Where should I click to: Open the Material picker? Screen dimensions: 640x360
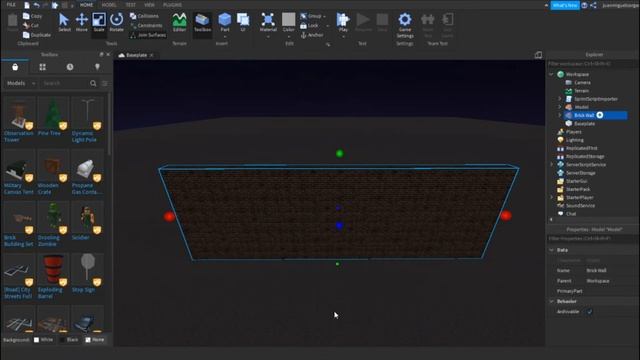[268, 22]
